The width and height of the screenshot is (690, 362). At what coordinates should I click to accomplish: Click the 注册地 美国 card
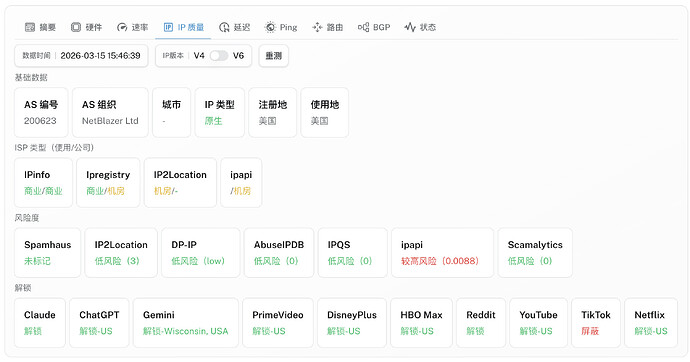tap(273, 113)
